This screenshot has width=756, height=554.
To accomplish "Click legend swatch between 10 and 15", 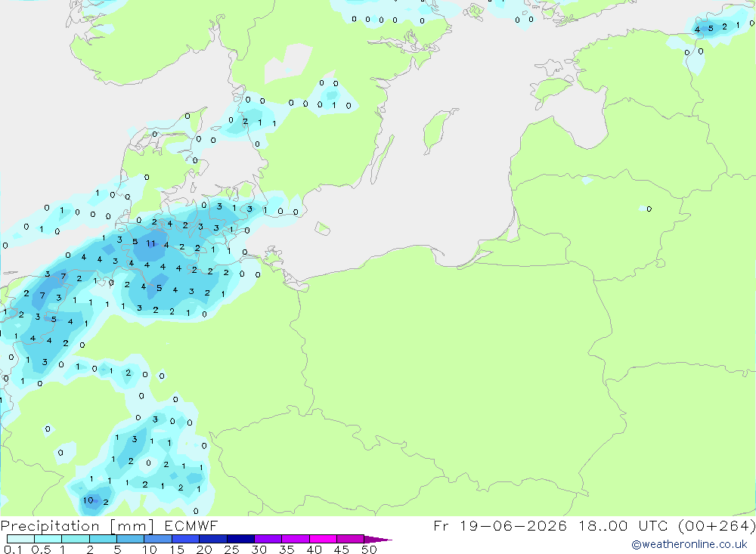I will click(158, 539).
